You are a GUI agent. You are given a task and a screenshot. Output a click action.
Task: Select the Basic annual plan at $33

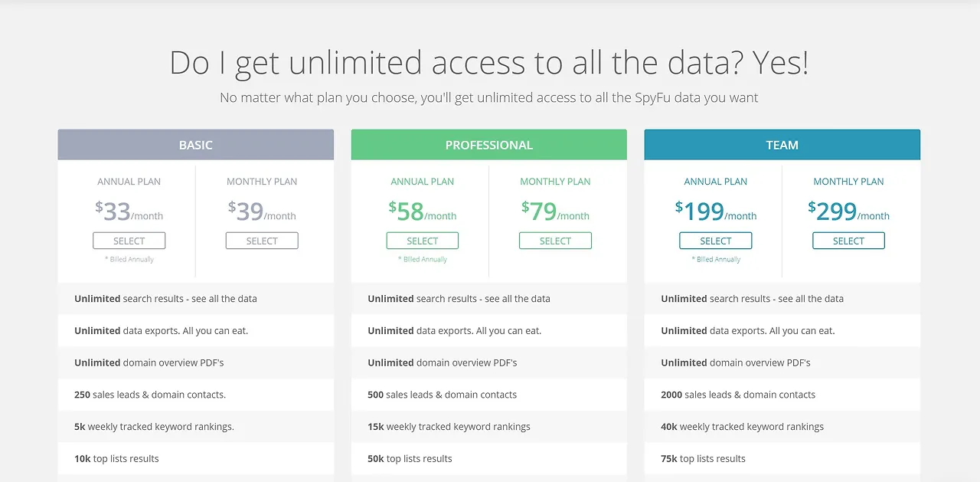pos(129,241)
